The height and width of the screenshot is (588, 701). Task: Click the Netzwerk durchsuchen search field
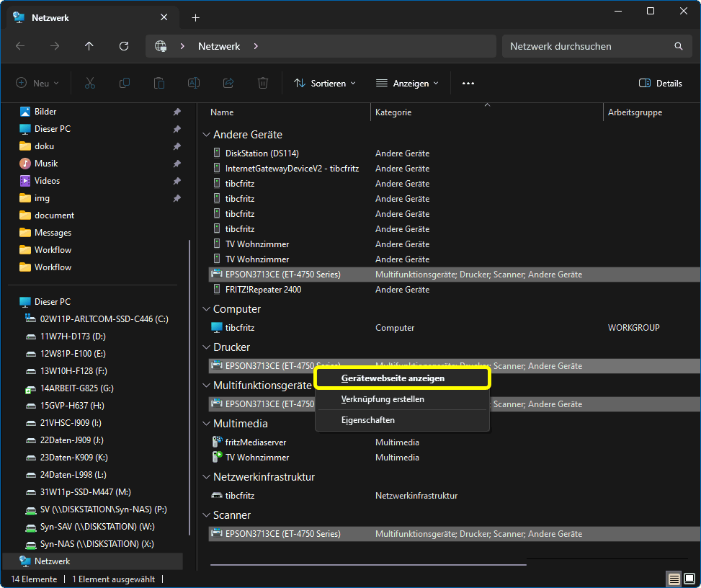point(587,46)
